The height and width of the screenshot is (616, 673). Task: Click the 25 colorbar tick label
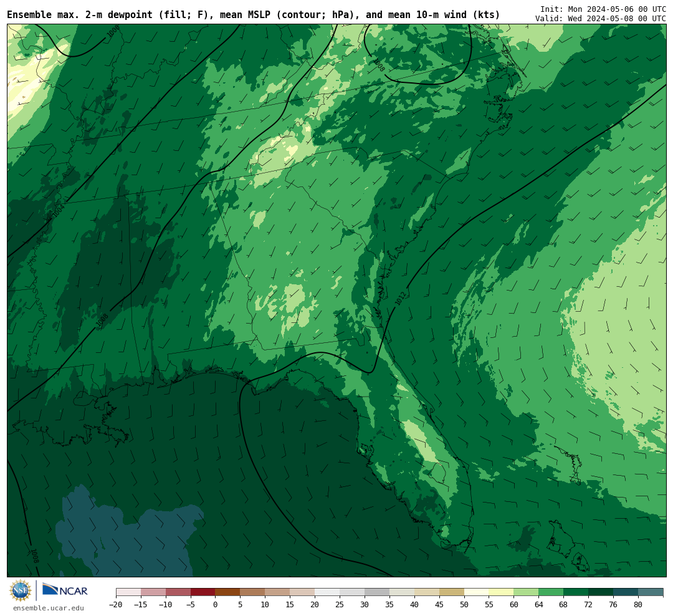pos(340,604)
